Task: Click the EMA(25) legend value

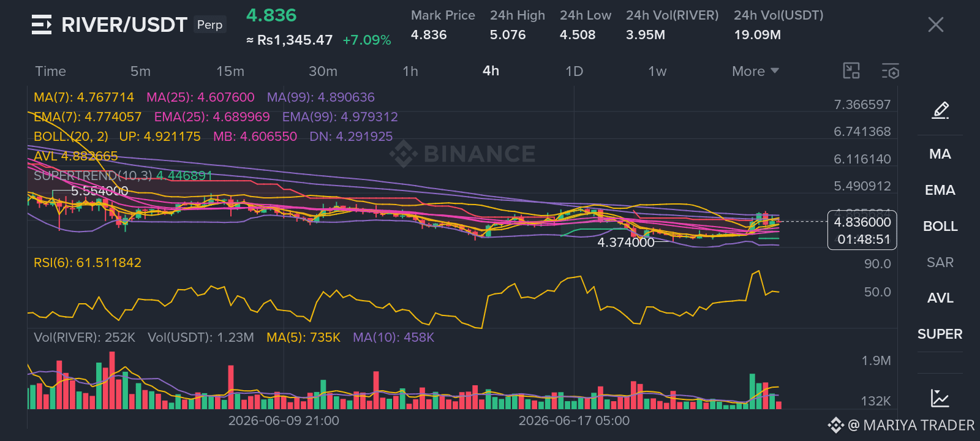Action: (212, 117)
